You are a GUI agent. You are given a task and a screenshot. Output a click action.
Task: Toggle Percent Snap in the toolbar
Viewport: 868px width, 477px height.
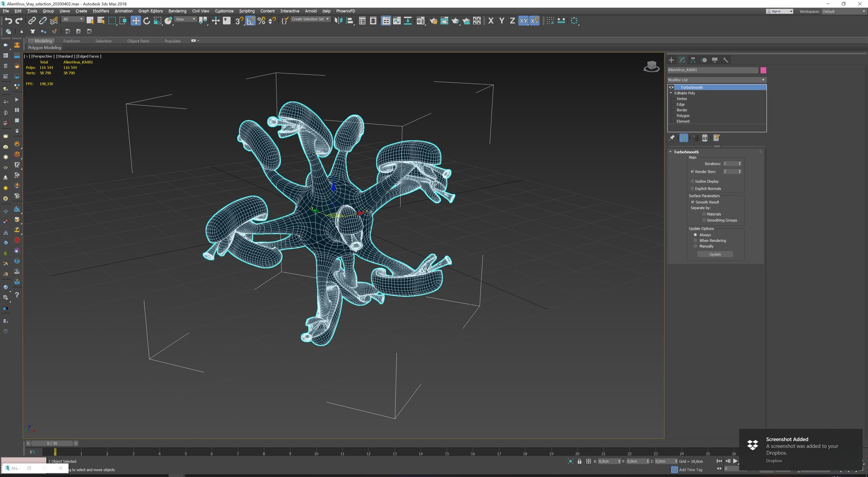(261, 21)
